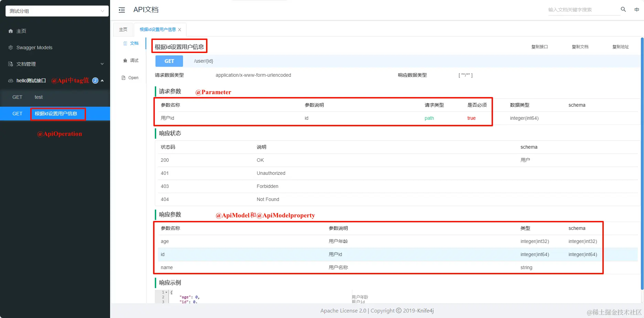
Task: Switch to the 主页 tab
Action: (x=123, y=30)
